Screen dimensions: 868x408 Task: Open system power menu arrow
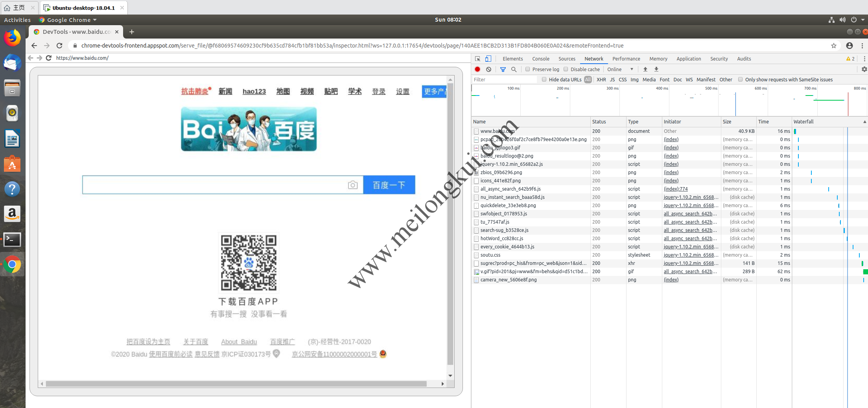pos(863,20)
